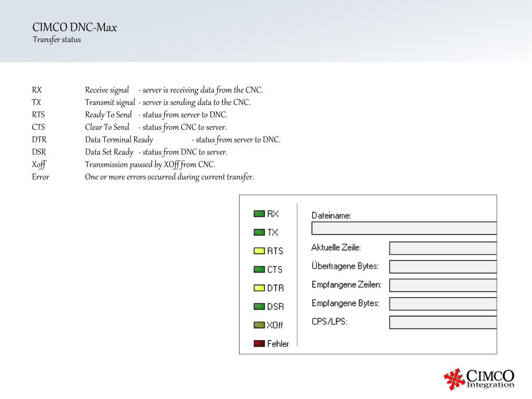Click the CPS/LPS field
The width and height of the screenshot is (532, 399).
click(x=443, y=322)
